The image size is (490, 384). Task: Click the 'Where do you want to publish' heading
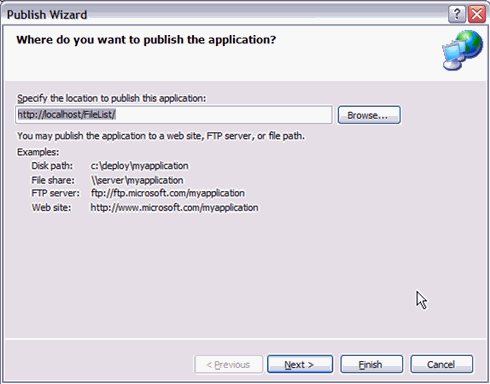coord(146,40)
